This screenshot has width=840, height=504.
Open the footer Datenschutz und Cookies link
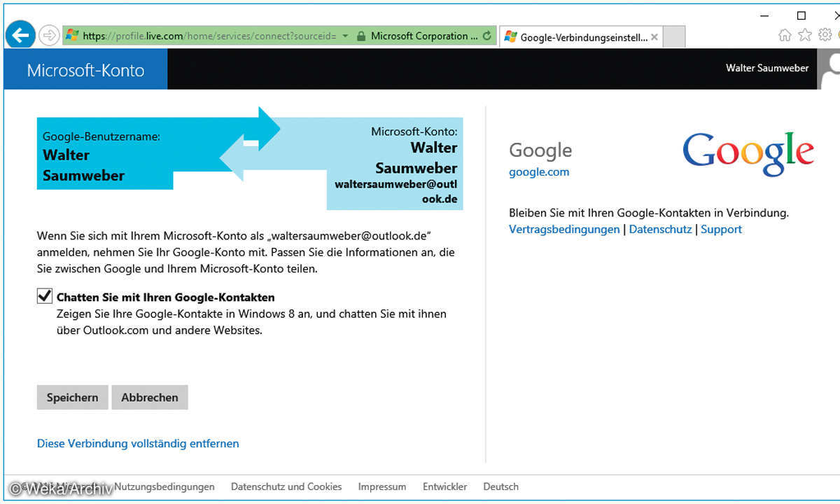tap(286, 486)
